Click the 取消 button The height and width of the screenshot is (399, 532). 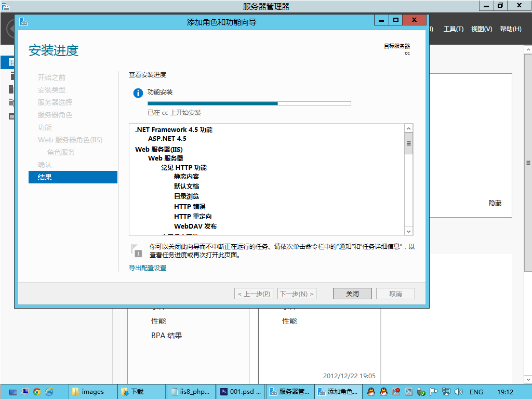[395, 294]
